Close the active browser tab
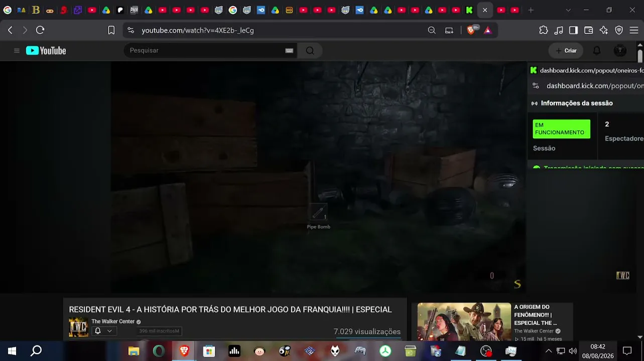Image resolution: width=644 pixels, height=361 pixels. pos(485,10)
